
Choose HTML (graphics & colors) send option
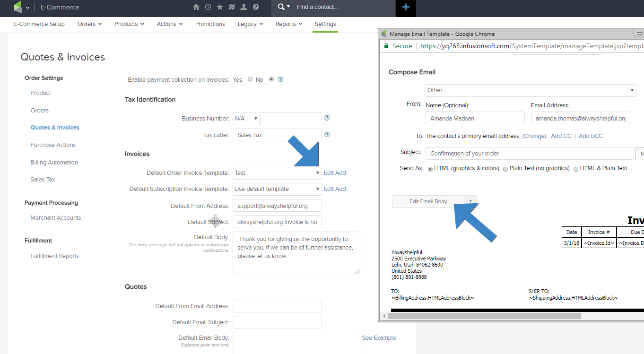click(x=430, y=169)
